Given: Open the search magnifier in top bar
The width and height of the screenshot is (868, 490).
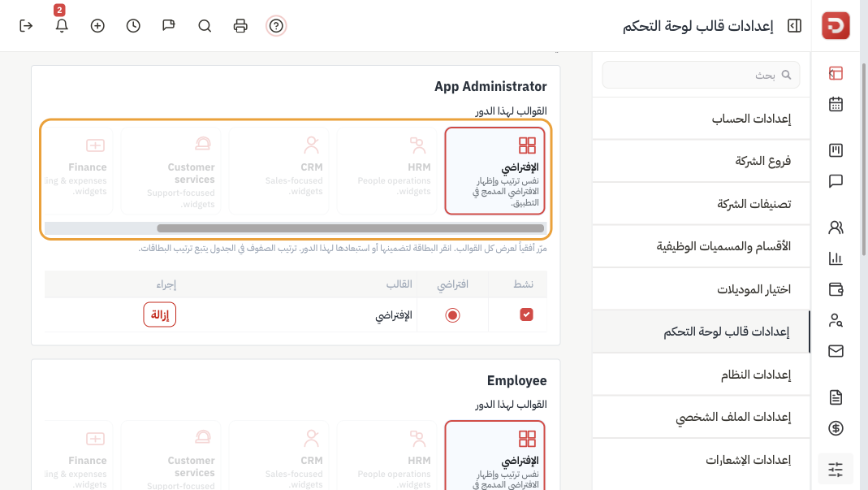Looking at the screenshot, I should click(x=205, y=25).
